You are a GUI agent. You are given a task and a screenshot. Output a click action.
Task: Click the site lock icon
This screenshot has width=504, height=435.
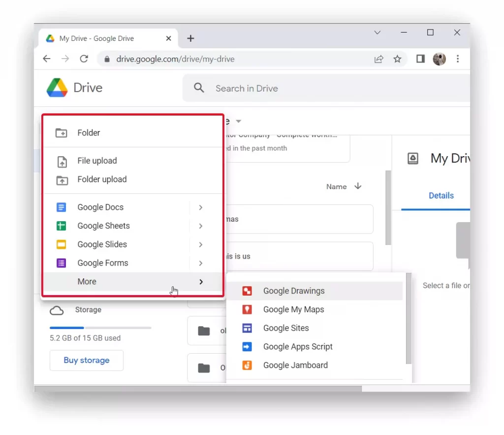[x=107, y=59]
